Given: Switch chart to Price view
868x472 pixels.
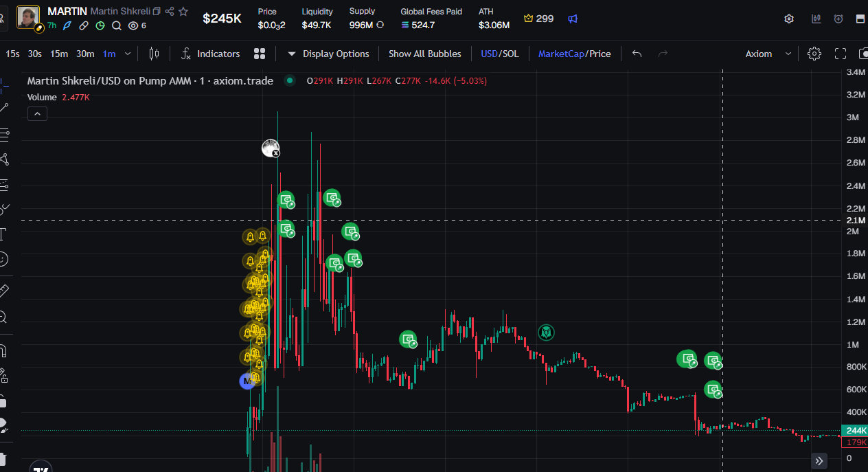Looking at the screenshot, I should pos(599,54).
